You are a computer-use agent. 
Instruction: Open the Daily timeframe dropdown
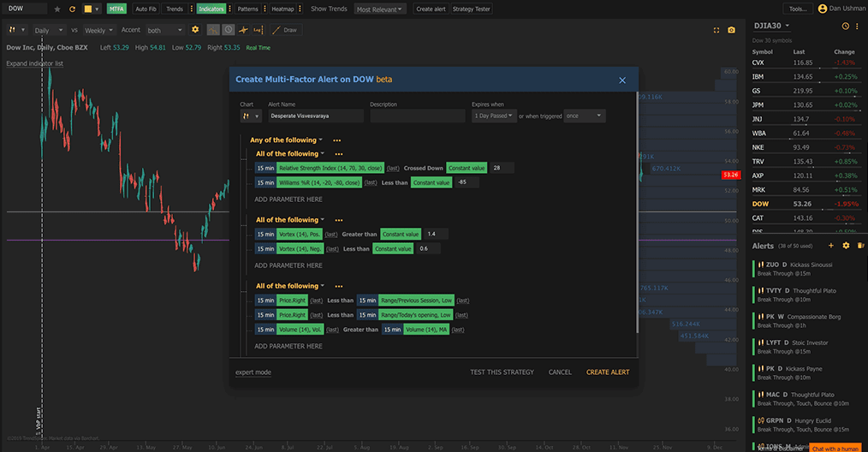coord(49,30)
